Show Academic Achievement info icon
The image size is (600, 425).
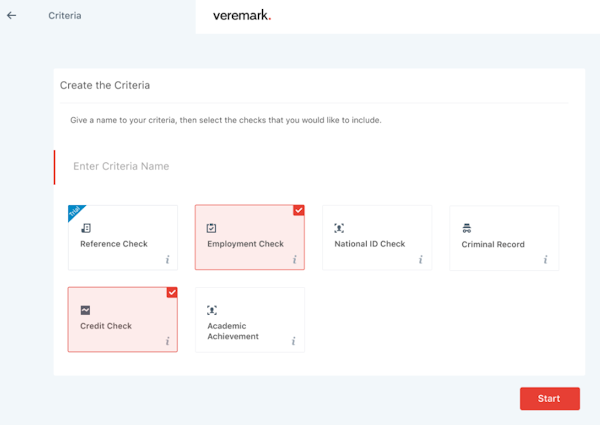coord(294,342)
